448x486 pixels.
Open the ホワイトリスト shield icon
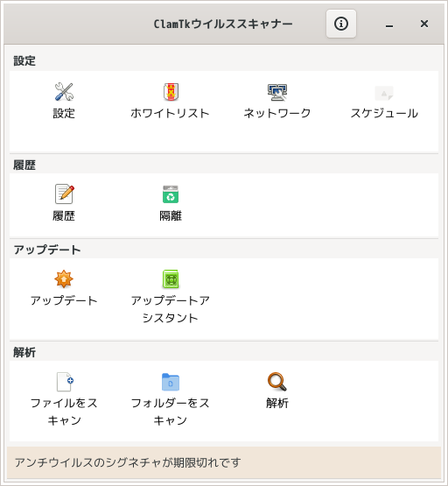(171, 92)
